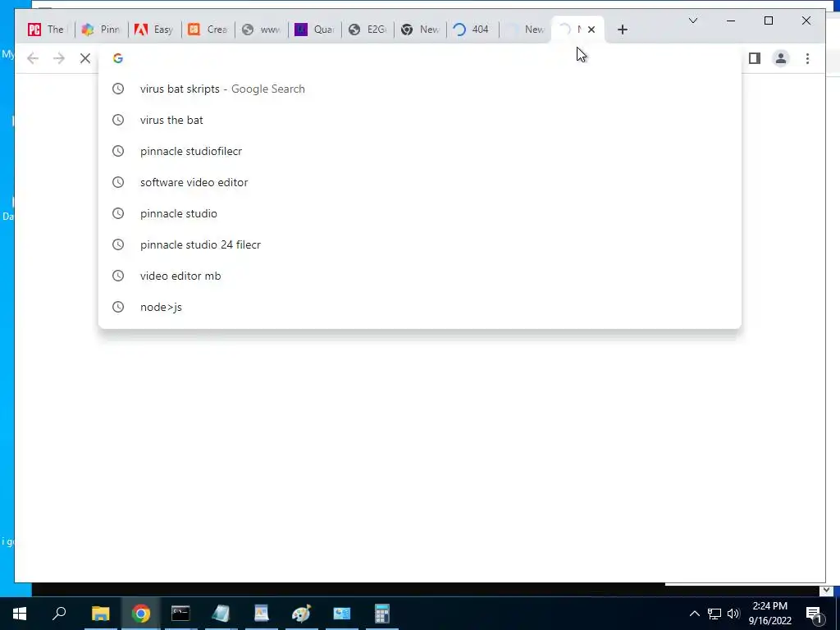Open a new tab with plus button
840x630 pixels.
pos(622,30)
